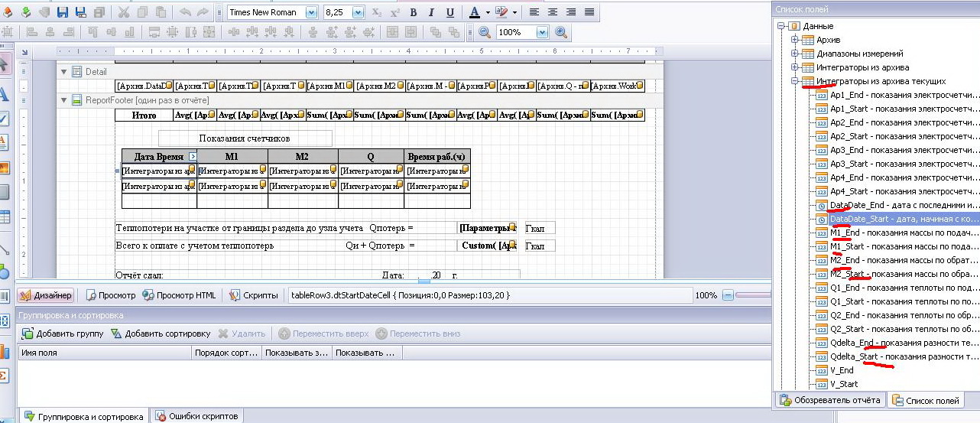Image resolution: width=980 pixels, height=423 pixels.
Task: Open font color dropdown arrow
Action: (486, 12)
